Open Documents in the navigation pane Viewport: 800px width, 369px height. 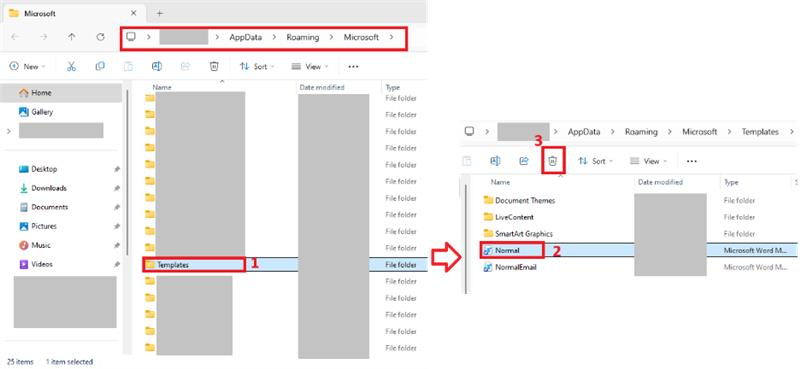pos(43,207)
